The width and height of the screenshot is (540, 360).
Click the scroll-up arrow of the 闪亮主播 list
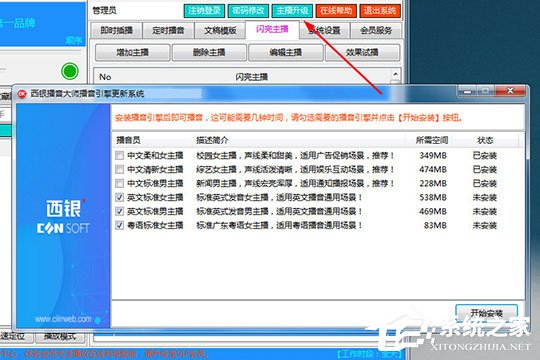click(x=395, y=74)
